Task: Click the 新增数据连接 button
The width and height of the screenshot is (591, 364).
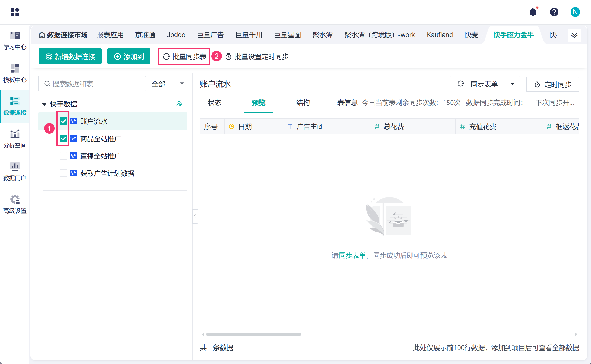Action: tap(70, 56)
